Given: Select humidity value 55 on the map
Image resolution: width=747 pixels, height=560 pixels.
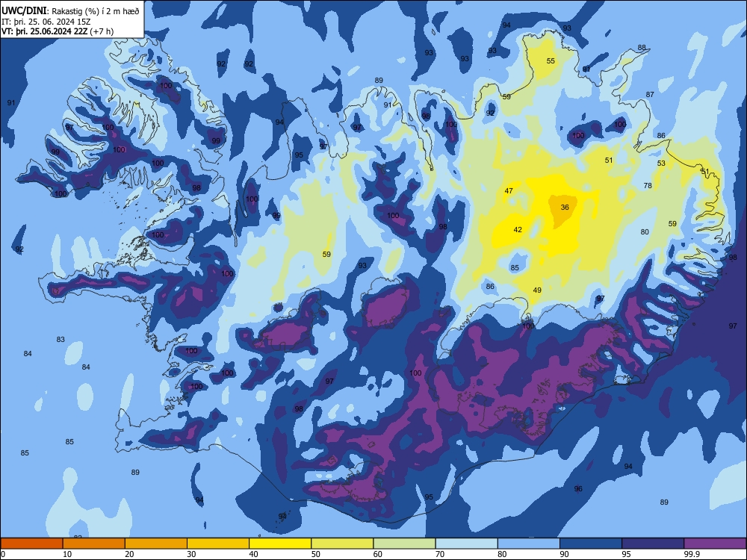Looking at the screenshot, I should [551, 60].
